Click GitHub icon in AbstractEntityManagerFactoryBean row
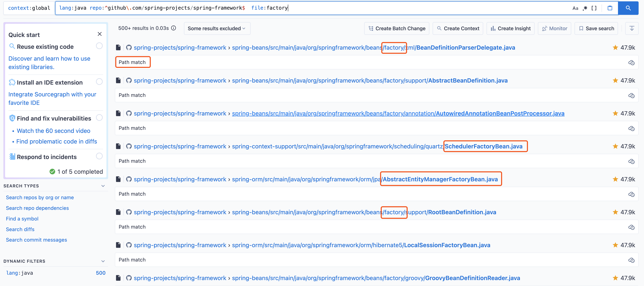 (129, 179)
